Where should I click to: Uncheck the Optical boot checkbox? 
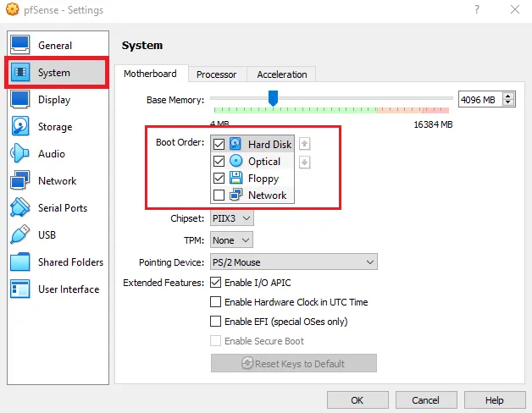click(x=219, y=161)
